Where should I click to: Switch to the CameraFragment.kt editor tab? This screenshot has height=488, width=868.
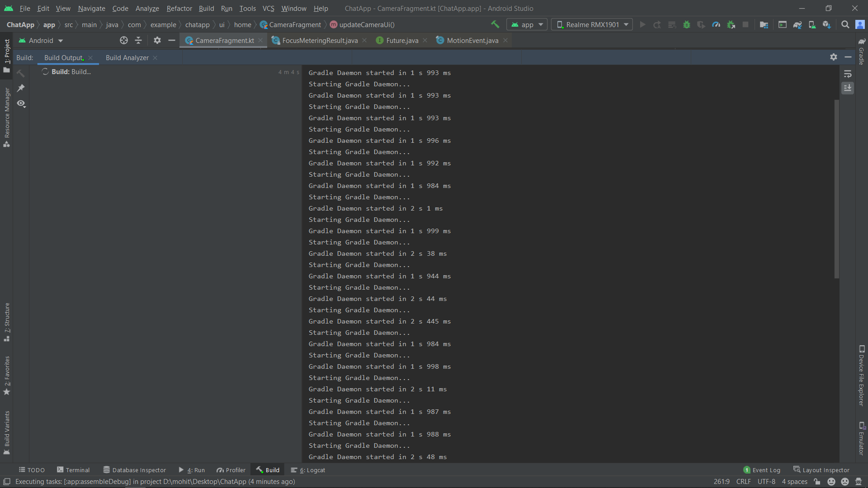tap(224, 40)
